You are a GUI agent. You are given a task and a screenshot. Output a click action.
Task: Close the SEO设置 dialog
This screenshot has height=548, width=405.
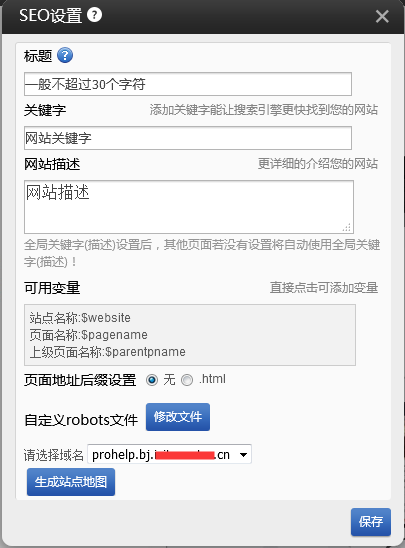[382, 16]
